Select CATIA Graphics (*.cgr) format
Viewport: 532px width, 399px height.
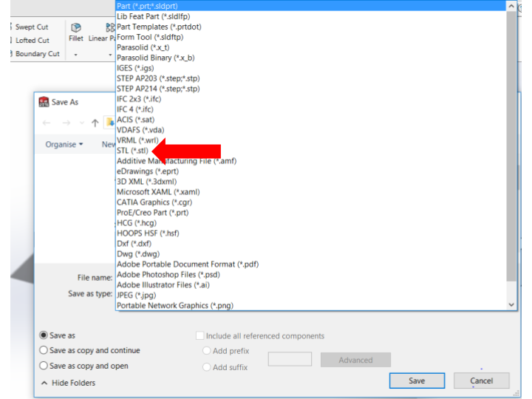tap(311, 202)
